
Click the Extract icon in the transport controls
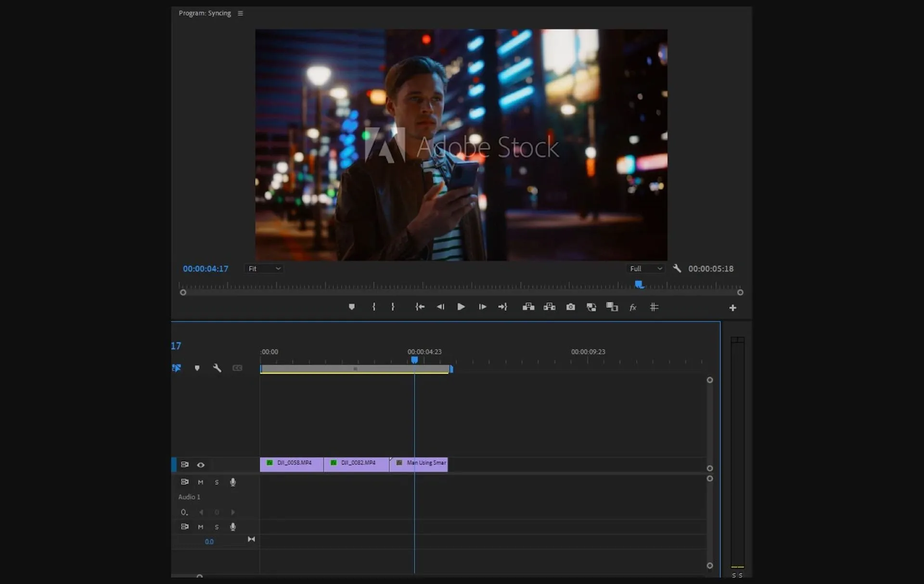pyautogui.click(x=549, y=307)
